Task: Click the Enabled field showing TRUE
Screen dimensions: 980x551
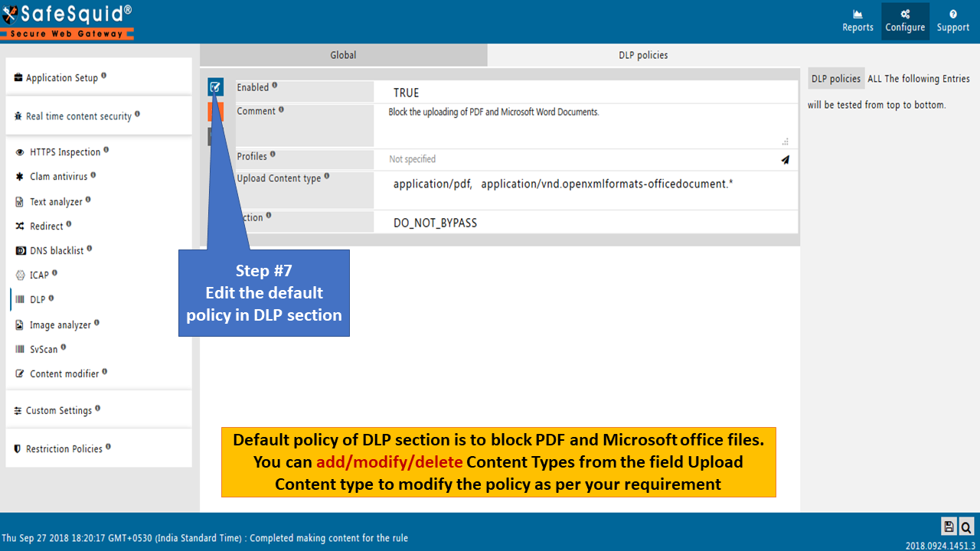Action: point(586,93)
